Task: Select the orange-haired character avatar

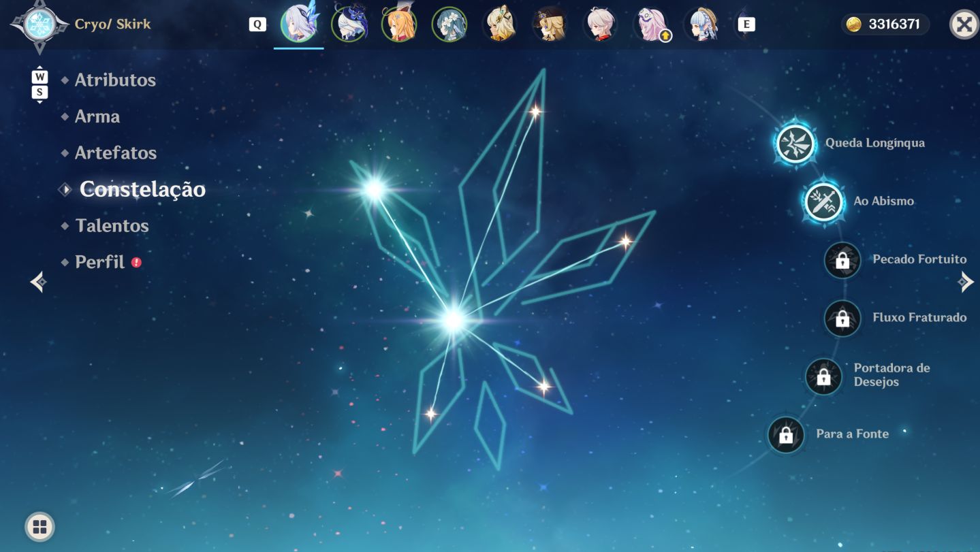Action: pos(399,25)
